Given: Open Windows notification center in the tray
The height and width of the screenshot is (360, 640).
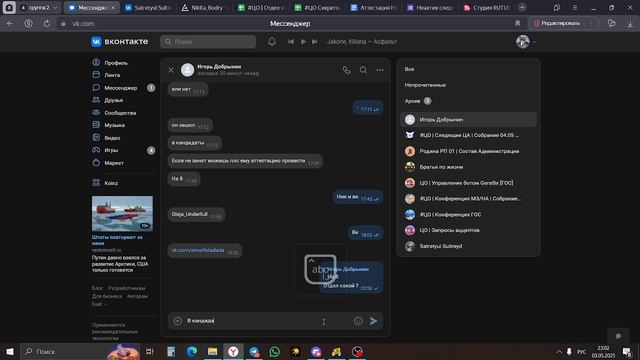Looking at the screenshot, I should 627,351.
